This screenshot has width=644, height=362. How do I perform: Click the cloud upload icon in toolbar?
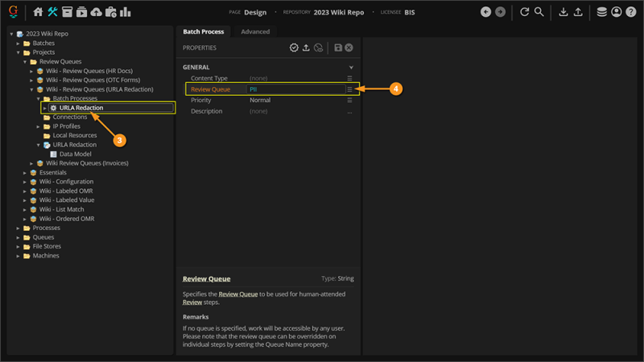point(97,12)
